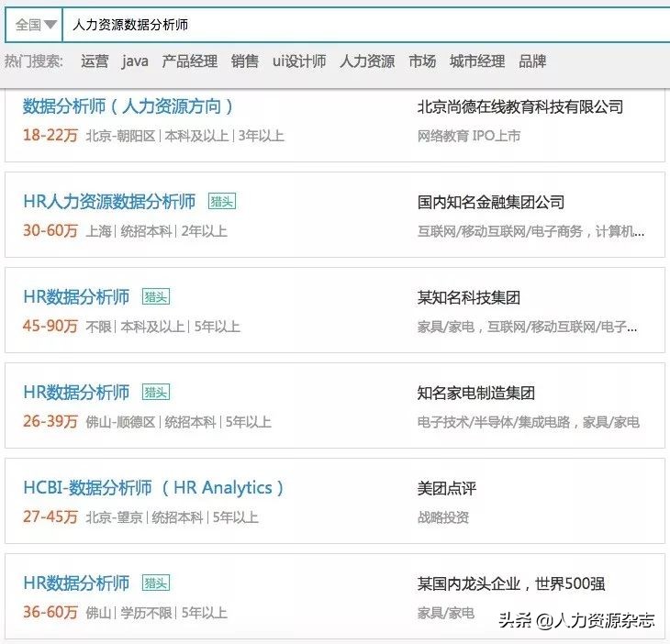Click salary text 36-60万

[50, 613]
